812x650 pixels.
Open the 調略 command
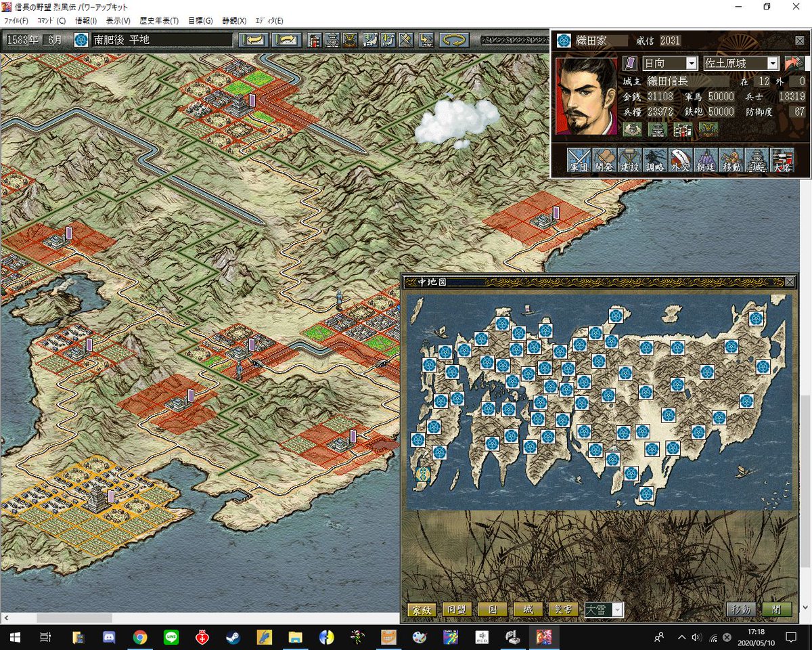point(655,160)
